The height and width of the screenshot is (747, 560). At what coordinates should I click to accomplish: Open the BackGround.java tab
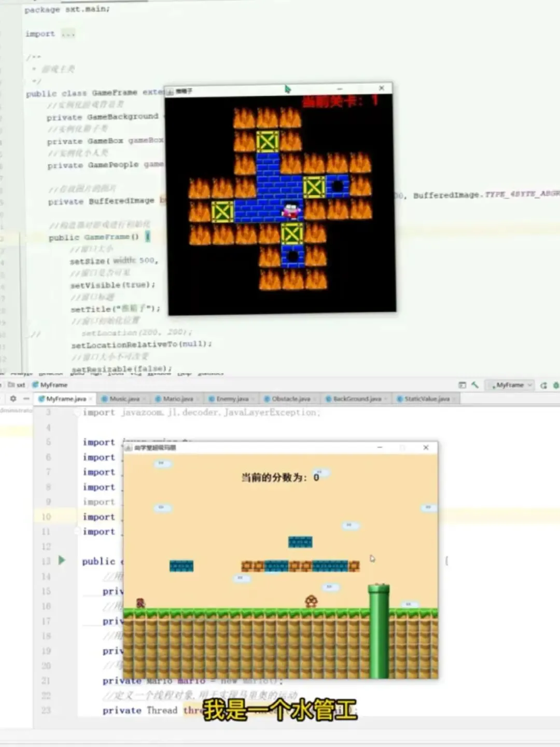(356, 399)
